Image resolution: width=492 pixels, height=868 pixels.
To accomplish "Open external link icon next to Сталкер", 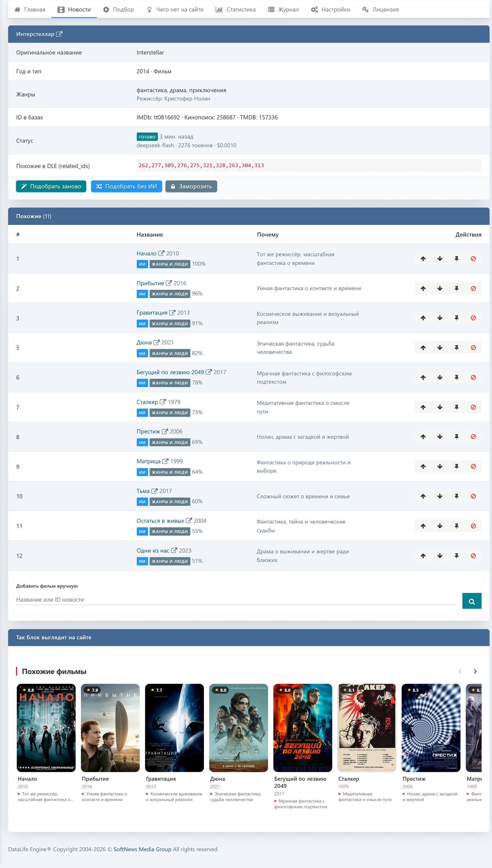I will pos(163,402).
